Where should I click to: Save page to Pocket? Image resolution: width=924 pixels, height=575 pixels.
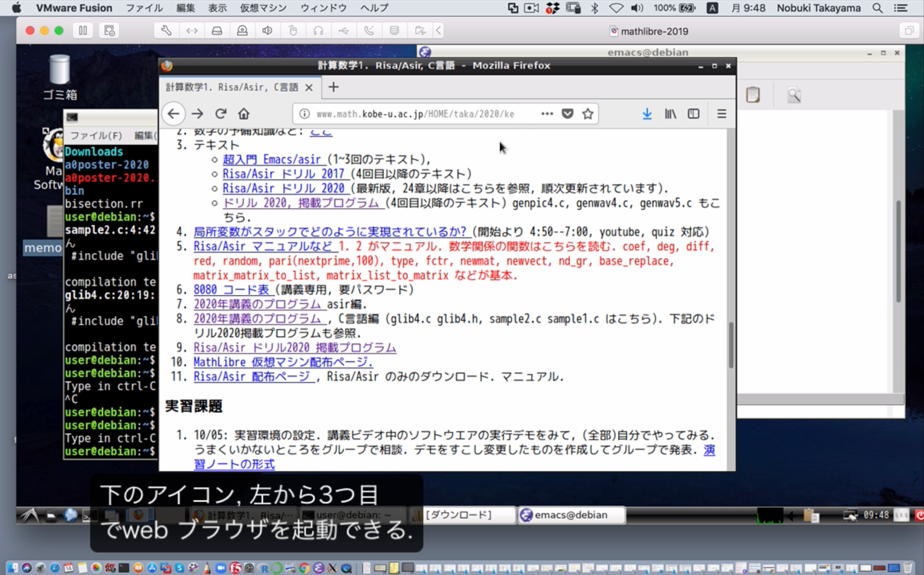pyautogui.click(x=567, y=114)
